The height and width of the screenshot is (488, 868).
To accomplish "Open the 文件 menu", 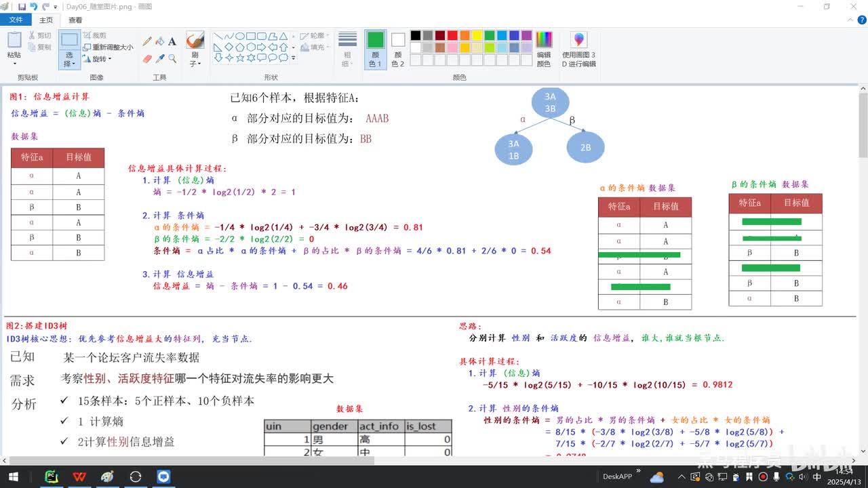I will (16, 20).
